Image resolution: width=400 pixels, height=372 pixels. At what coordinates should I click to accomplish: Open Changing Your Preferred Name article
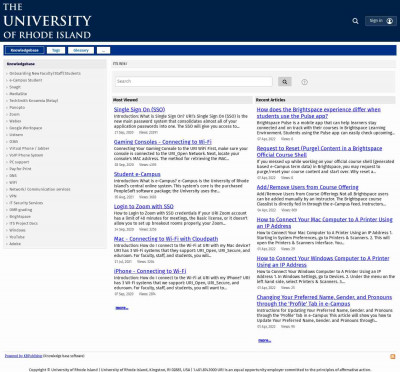coord(324,300)
